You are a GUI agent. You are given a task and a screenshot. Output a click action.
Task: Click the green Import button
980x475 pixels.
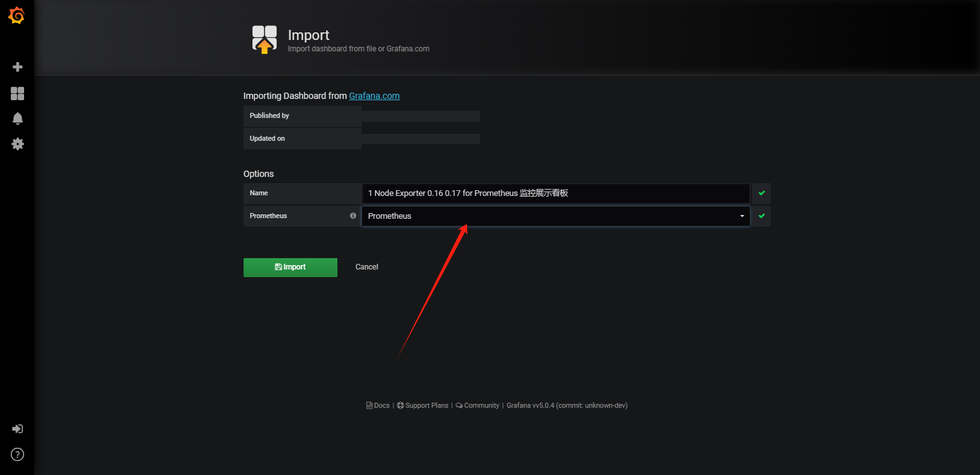click(x=291, y=267)
